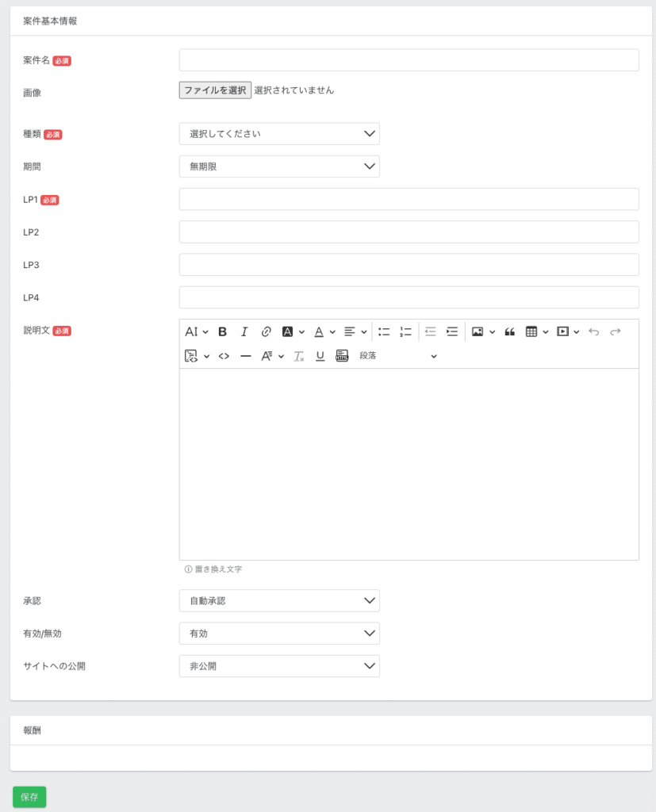Click the 置き換え文字 help link
656x812 pixels.
point(213,569)
